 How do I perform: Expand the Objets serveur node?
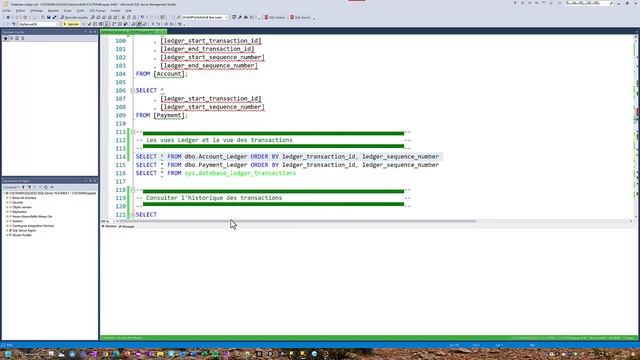point(7,207)
